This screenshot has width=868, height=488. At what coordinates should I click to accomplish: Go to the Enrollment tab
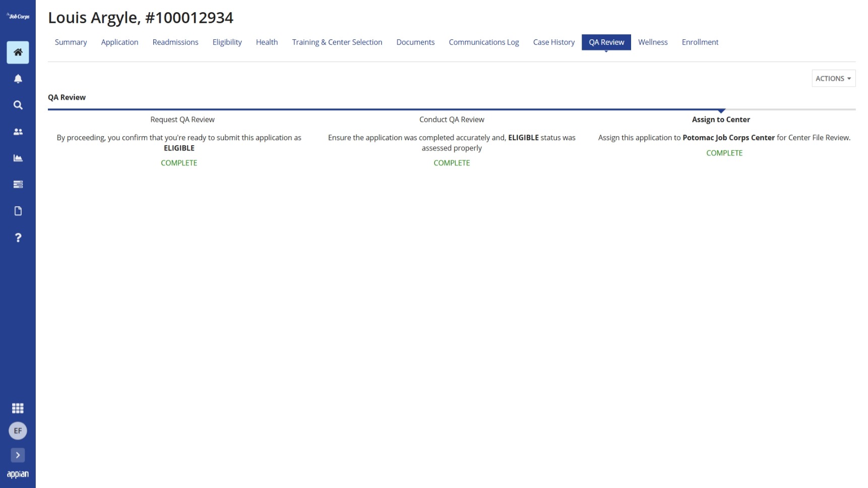click(x=700, y=42)
